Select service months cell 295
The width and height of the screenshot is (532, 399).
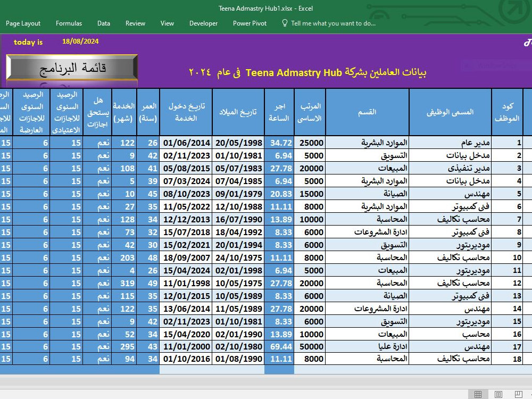(x=124, y=347)
